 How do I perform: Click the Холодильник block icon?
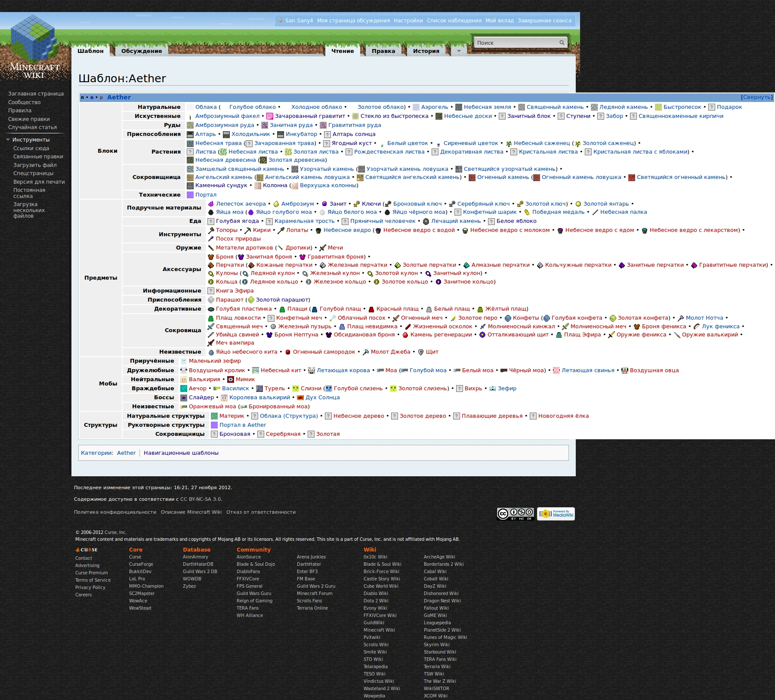(226, 134)
